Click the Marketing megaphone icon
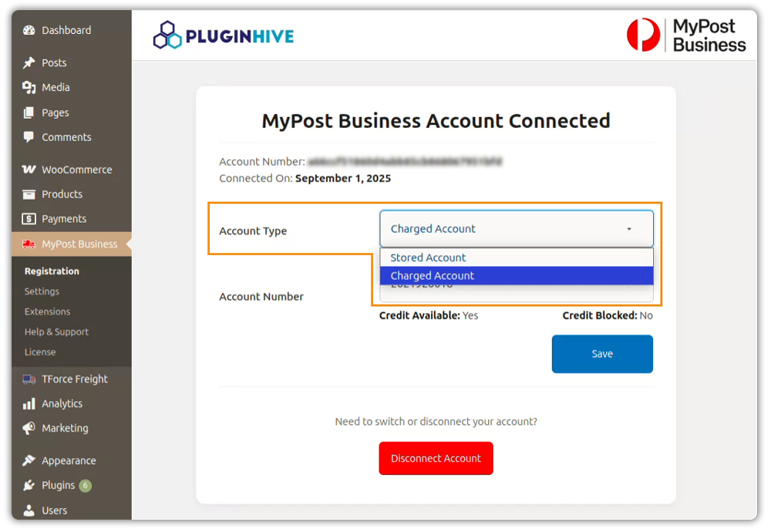The height and width of the screenshot is (532, 771). [29, 428]
